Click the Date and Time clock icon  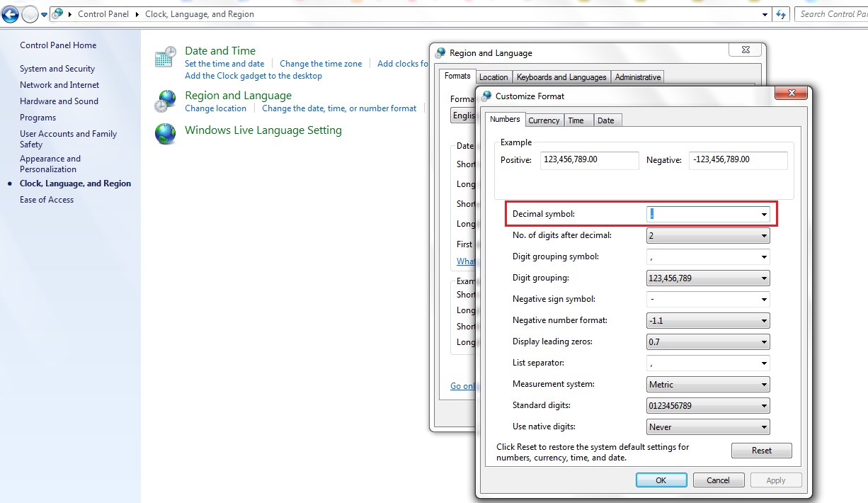166,57
